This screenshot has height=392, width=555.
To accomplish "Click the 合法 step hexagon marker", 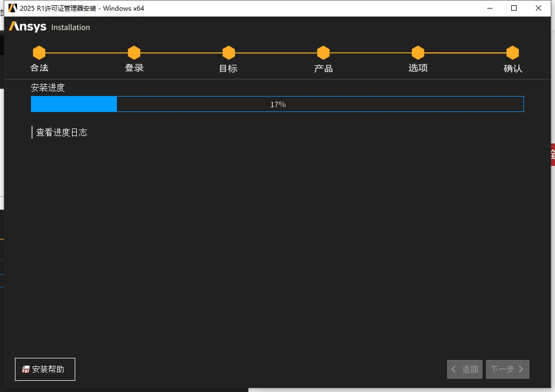I will click(39, 53).
